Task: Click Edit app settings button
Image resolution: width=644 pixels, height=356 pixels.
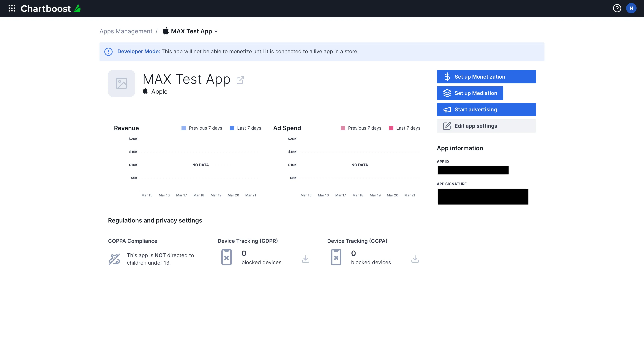Action: 486,126
